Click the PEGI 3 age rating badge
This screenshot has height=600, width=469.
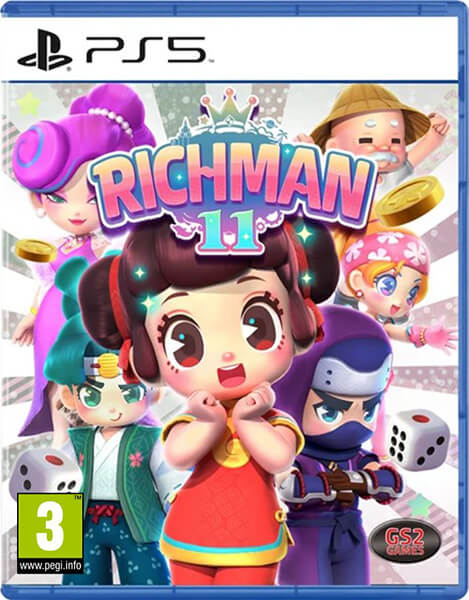tap(50, 533)
